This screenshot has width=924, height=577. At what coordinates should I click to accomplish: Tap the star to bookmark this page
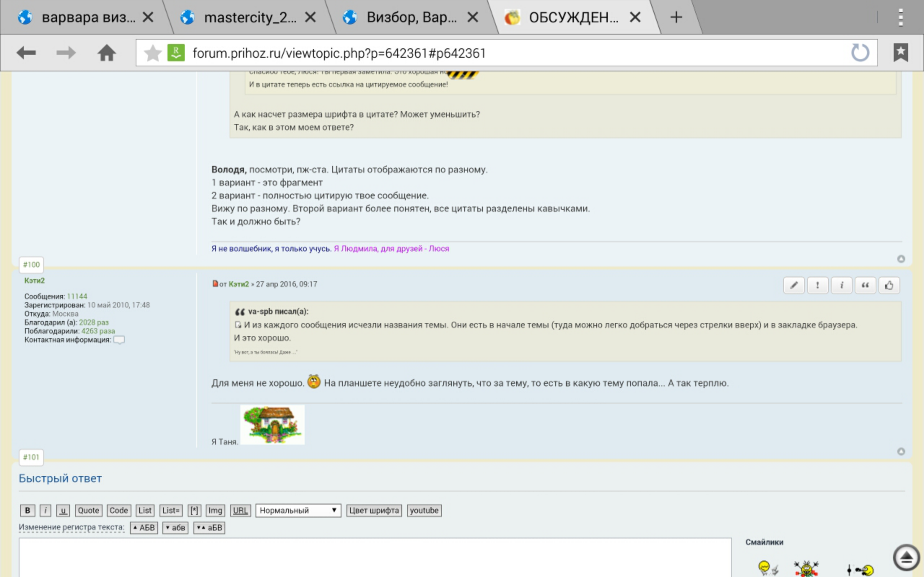(153, 53)
